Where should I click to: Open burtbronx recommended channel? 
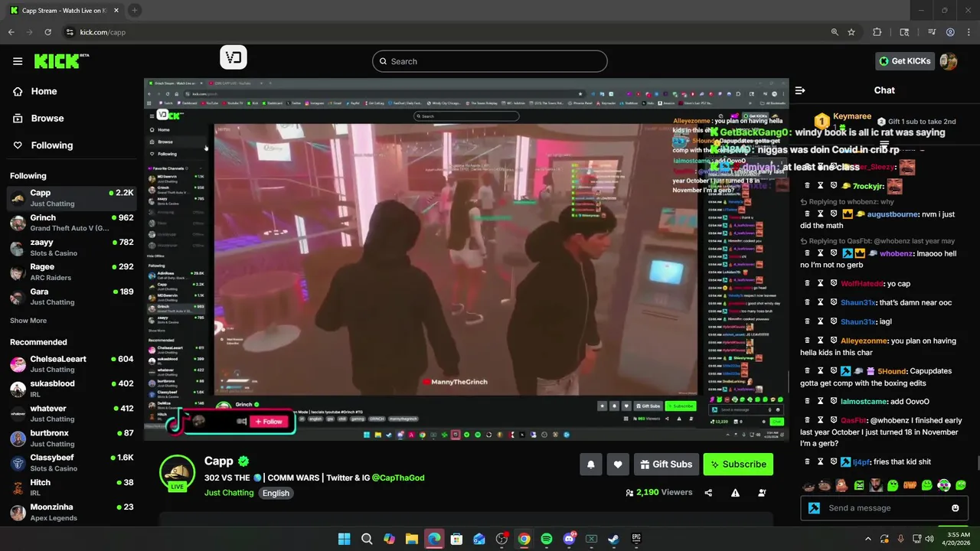[x=72, y=438]
